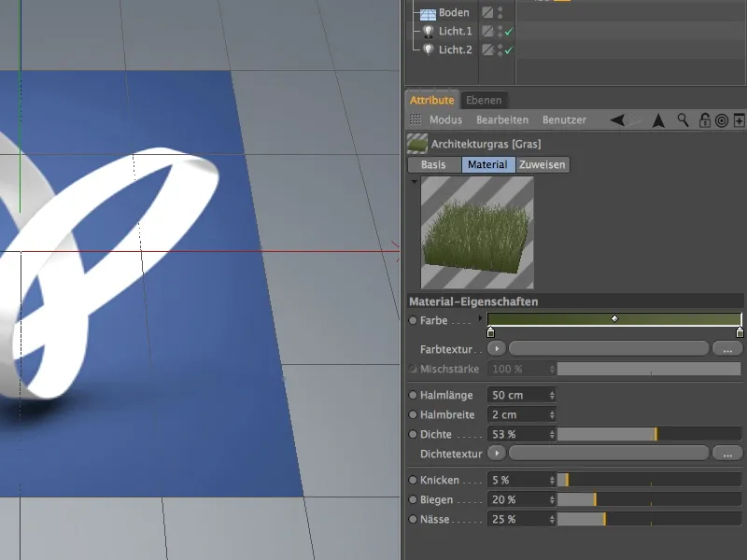The height and width of the screenshot is (560, 747).
Task: Click the Dichte 53 % field
Action: pyautogui.click(x=517, y=434)
